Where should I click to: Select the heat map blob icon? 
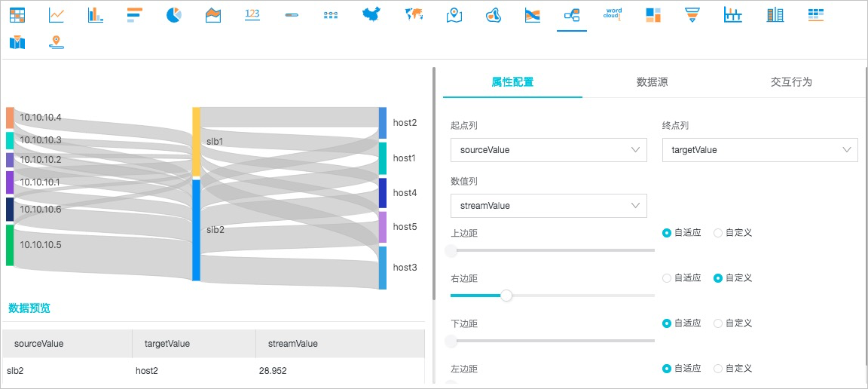click(x=494, y=16)
